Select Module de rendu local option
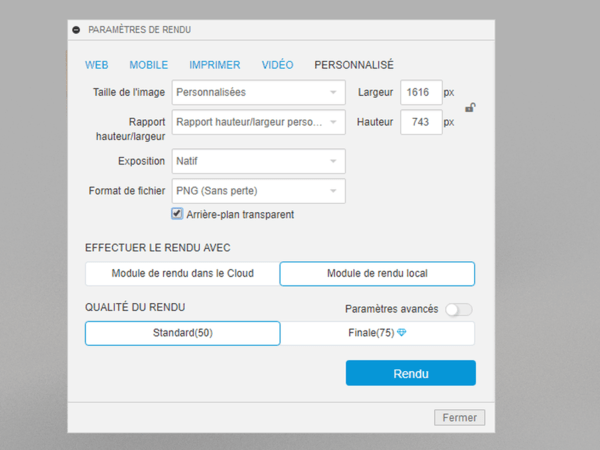Screen dimensions: 600x450 click(377, 274)
